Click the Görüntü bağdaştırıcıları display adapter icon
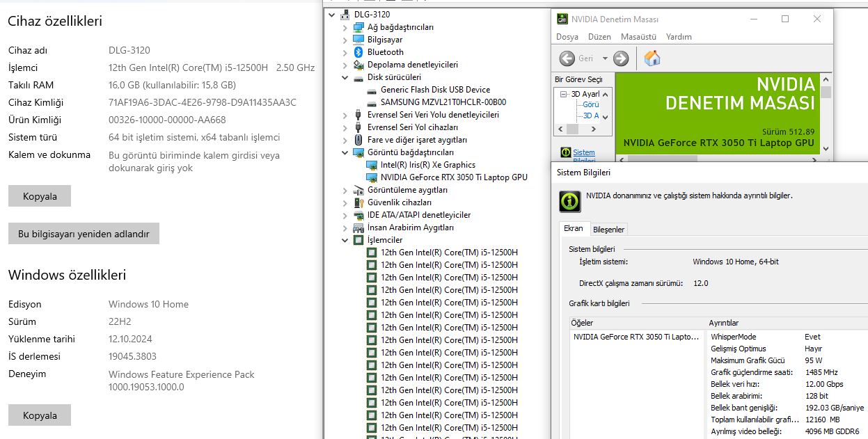This screenshot has height=439, width=868. point(358,152)
